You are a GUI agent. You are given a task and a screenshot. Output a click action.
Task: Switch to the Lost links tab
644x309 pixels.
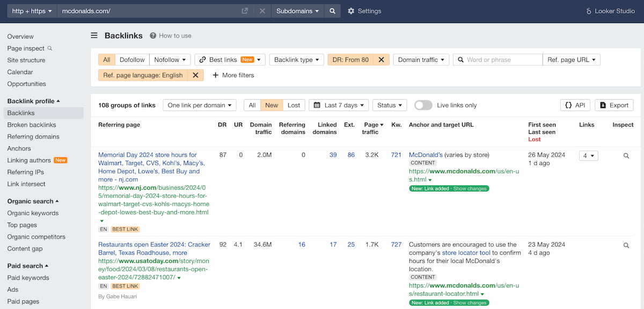(294, 105)
